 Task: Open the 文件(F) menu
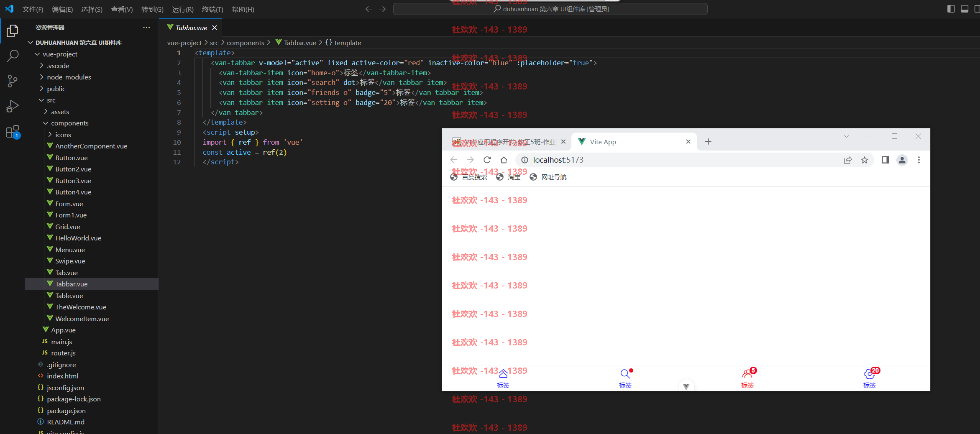pos(33,9)
